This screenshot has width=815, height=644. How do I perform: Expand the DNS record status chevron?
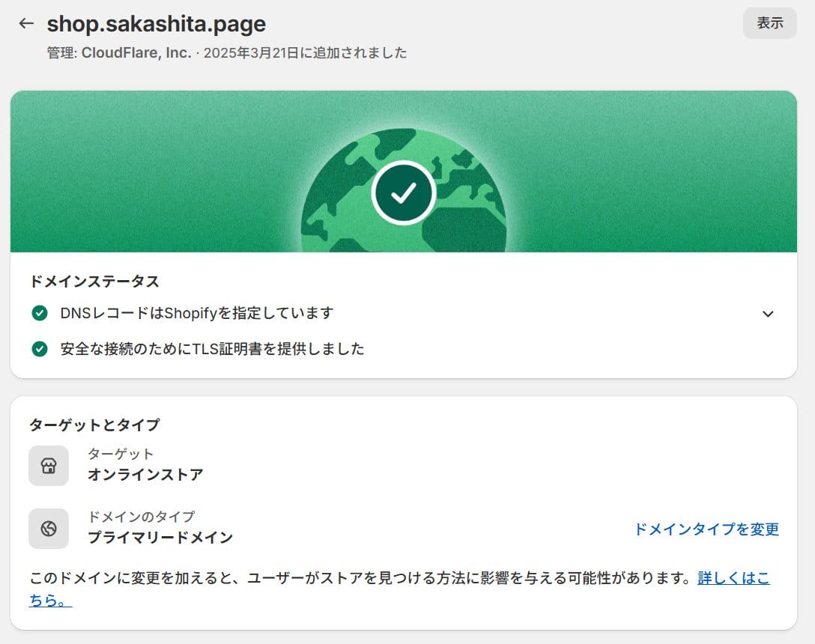click(768, 314)
